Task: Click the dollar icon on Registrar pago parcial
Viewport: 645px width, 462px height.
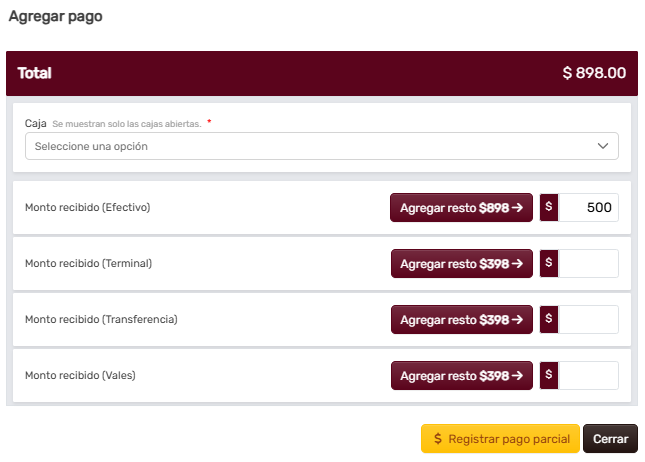Action: pos(438,439)
